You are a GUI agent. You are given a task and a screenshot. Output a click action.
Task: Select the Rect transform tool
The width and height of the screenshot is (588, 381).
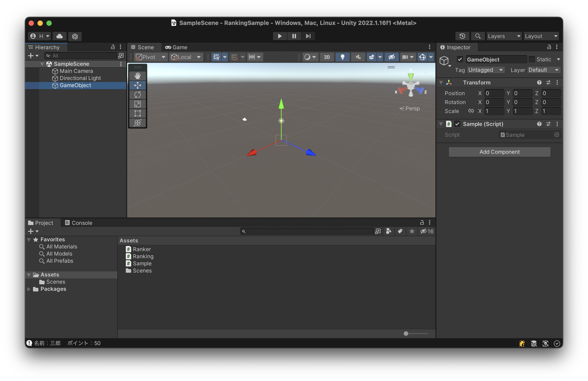[138, 113]
